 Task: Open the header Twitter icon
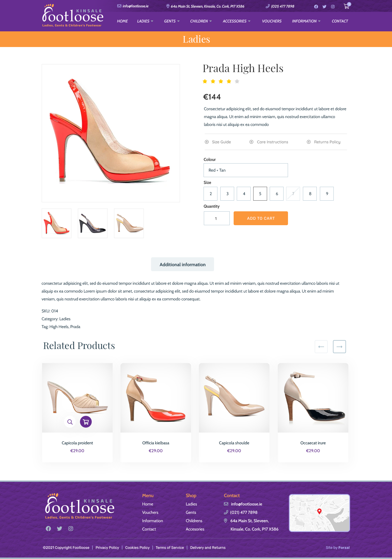point(324,7)
